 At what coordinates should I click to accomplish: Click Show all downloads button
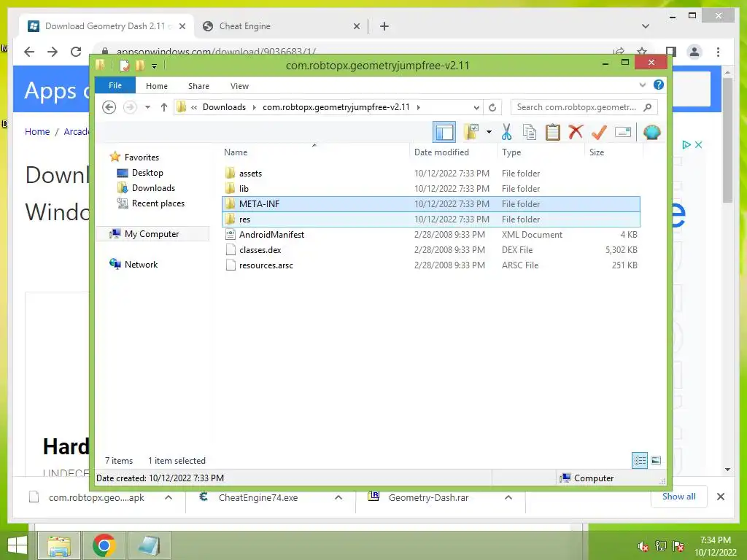coord(679,497)
